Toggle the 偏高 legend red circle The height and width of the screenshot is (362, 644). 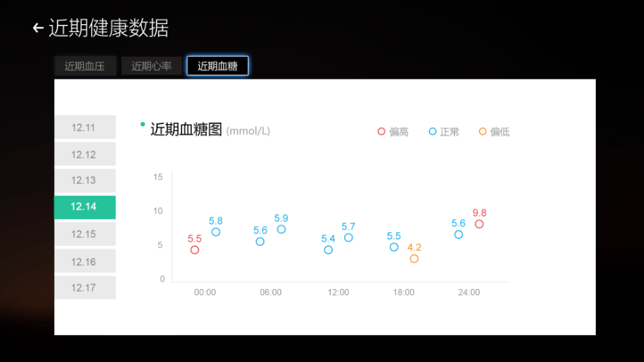381,131
